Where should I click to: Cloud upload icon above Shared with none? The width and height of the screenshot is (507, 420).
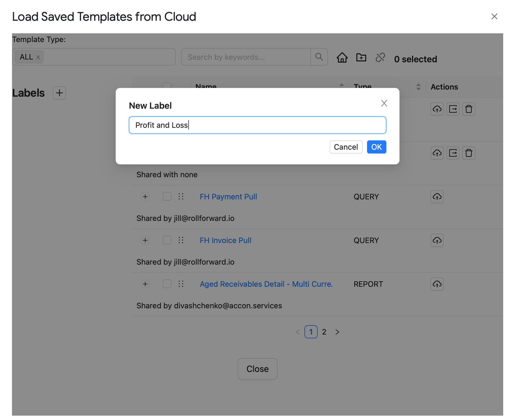coord(437,153)
